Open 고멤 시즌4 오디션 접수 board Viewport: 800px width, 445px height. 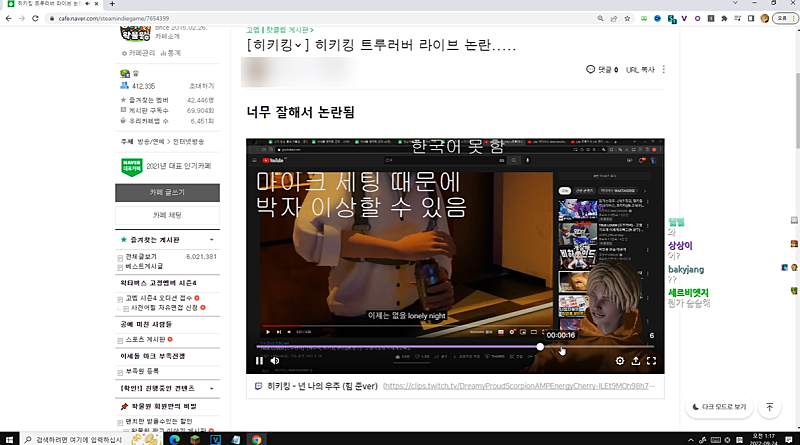[159, 298]
